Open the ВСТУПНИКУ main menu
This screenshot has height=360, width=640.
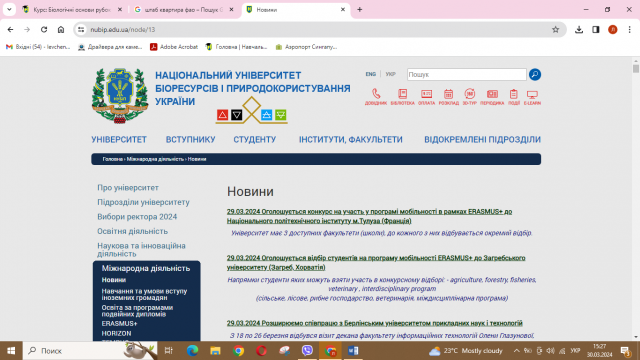(190, 140)
